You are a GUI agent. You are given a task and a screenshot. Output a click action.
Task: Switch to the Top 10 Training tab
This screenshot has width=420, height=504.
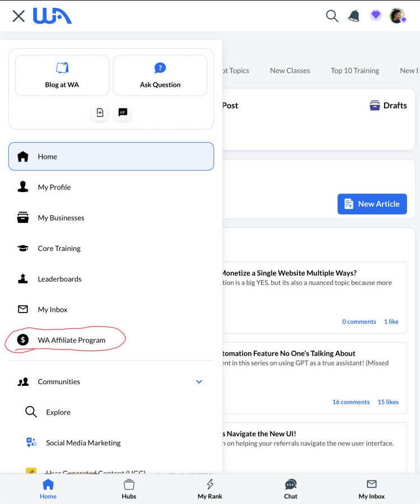tap(355, 71)
